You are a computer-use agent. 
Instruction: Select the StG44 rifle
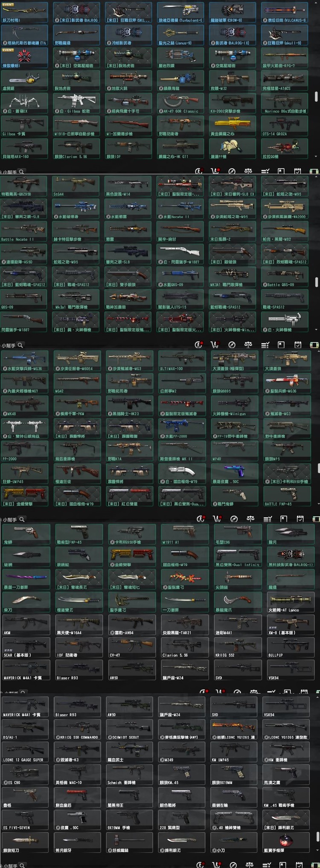(76, 186)
